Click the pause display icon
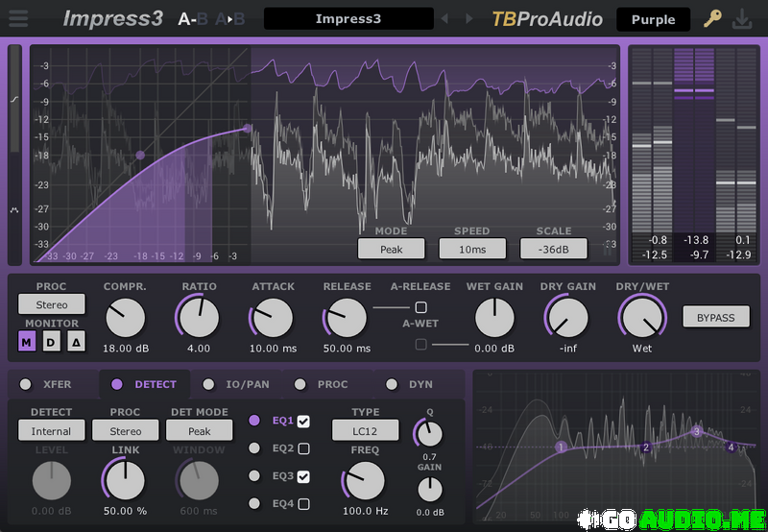 pos(608,250)
